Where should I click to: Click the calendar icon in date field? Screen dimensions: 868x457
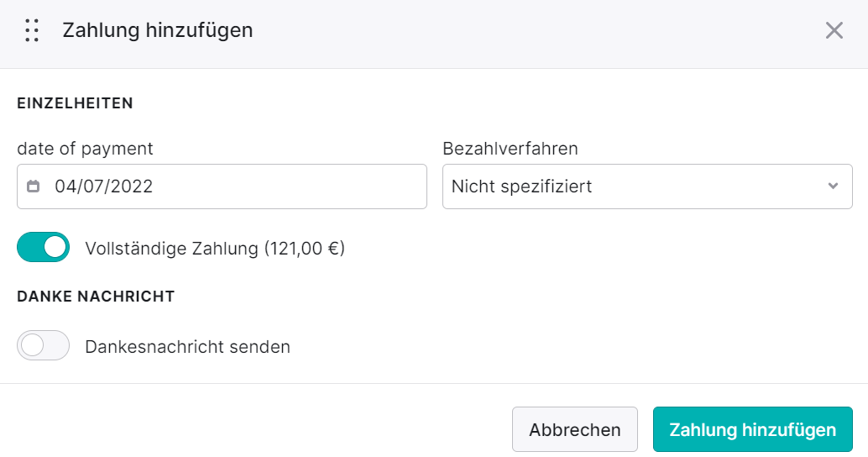tap(34, 186)
